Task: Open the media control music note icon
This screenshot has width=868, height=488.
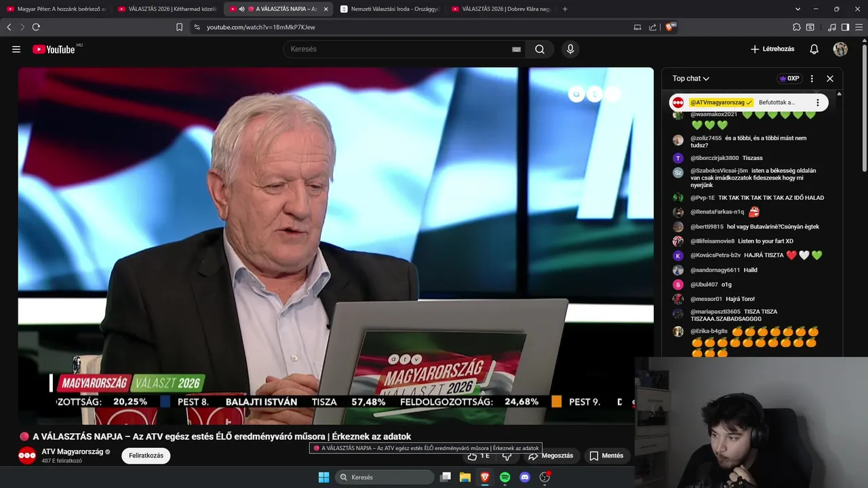Action: pyautogui.click(x=832, y=27)
